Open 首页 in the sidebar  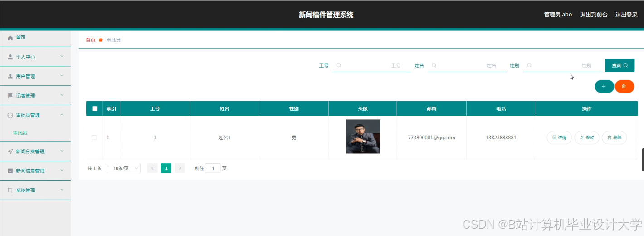click(x=35, y=38)
